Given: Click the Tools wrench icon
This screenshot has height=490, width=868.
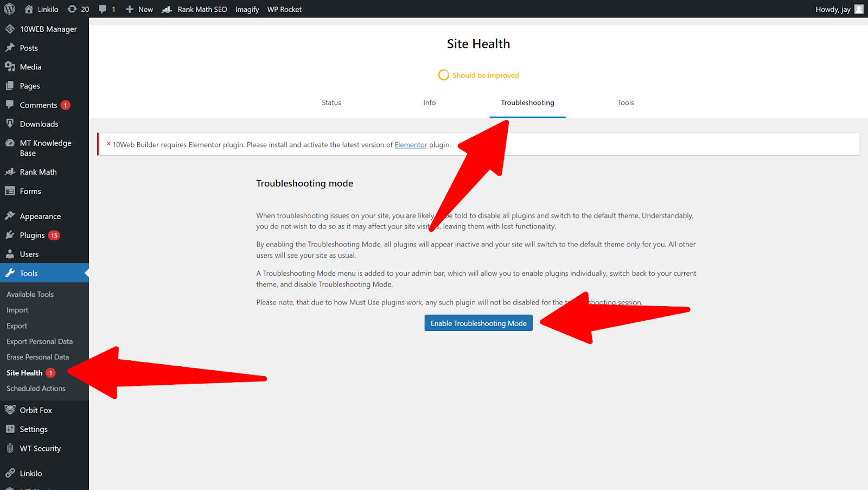Looking at the screenshot, I should pyautogui.click(x=10, y=273).
